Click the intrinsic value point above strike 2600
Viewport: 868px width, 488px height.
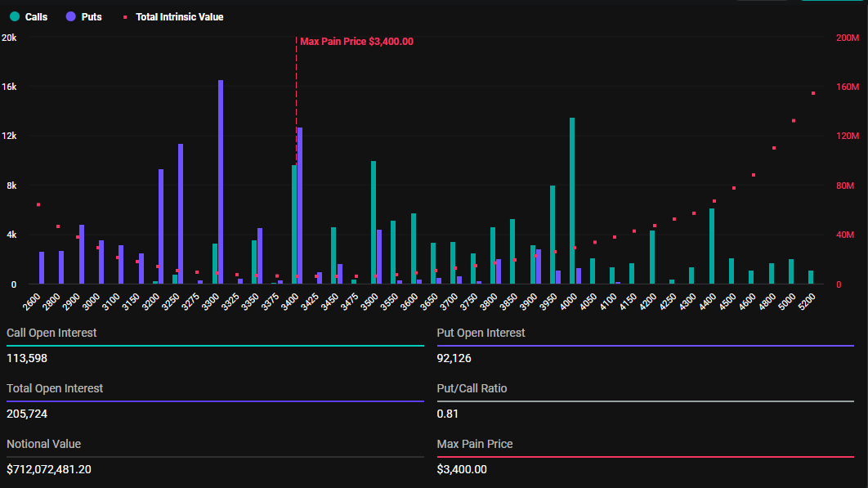click(x=38, y=204)
